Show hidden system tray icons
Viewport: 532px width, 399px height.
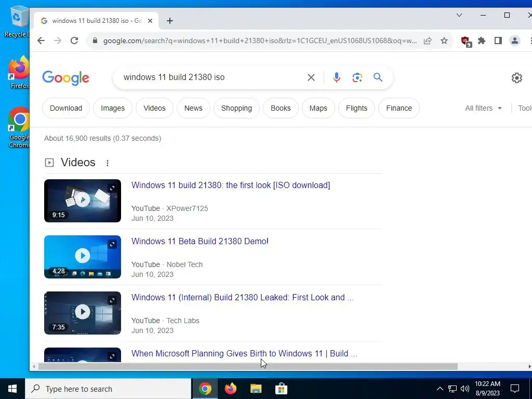(x=440, y=389)
